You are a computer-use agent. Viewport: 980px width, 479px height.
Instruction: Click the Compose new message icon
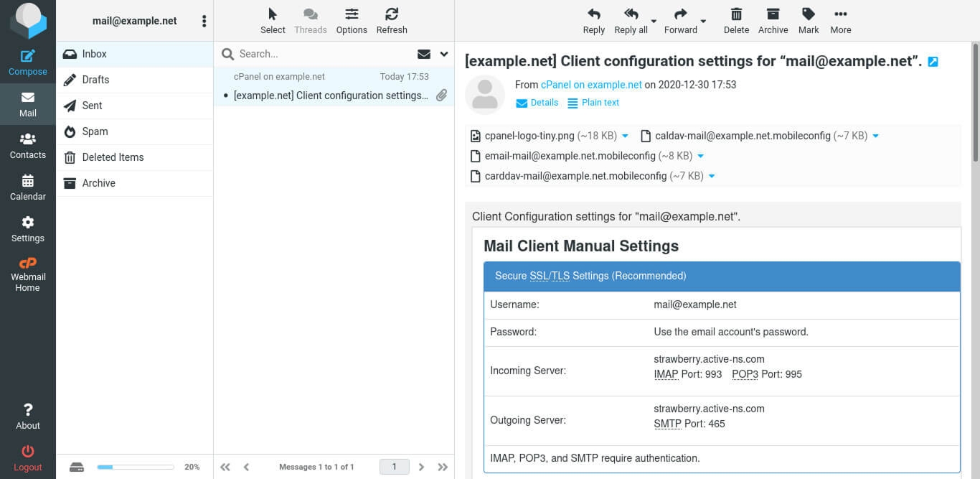[x=28, y=56]
